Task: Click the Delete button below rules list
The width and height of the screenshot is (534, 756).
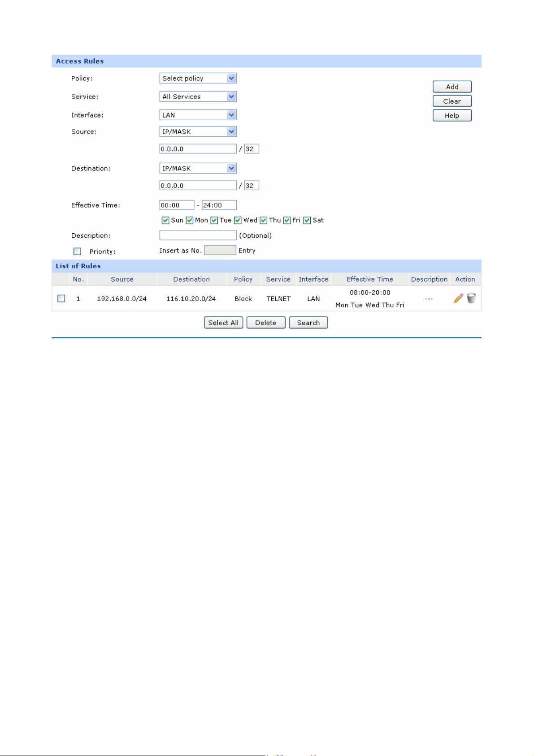Action: (266, 323)
